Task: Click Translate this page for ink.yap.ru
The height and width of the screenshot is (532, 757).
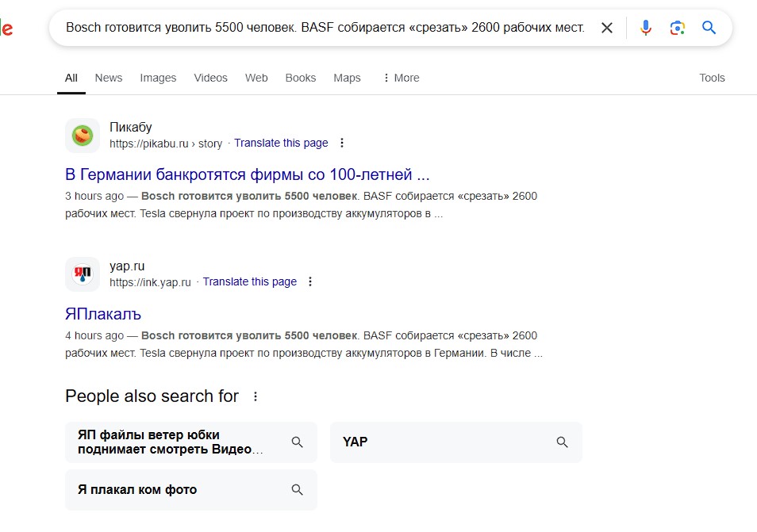Action: [x=250, y=282]
